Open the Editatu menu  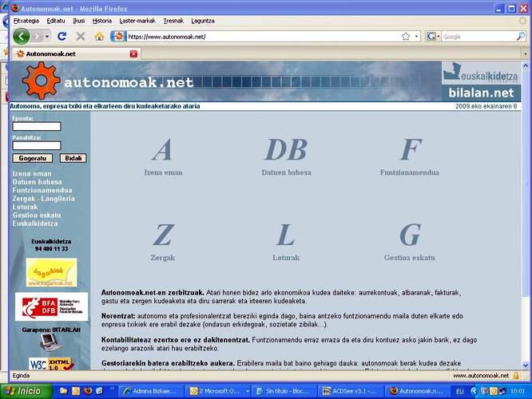56,21
